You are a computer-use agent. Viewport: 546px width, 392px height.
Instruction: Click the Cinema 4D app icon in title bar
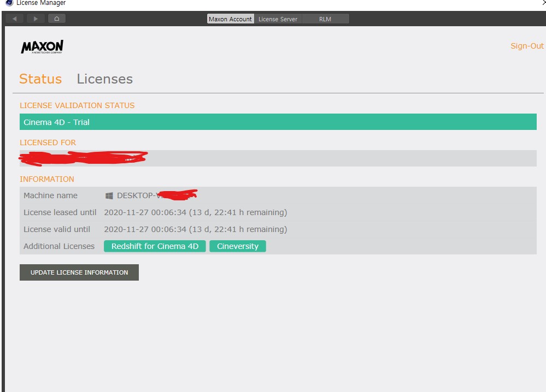point(9,3)
